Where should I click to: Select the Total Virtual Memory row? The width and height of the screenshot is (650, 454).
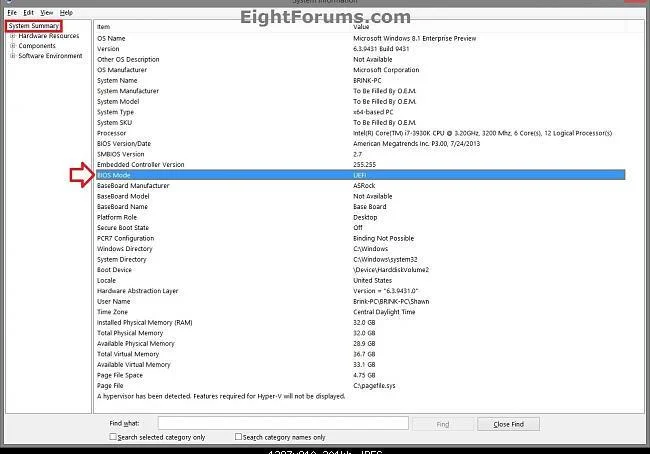360,354
